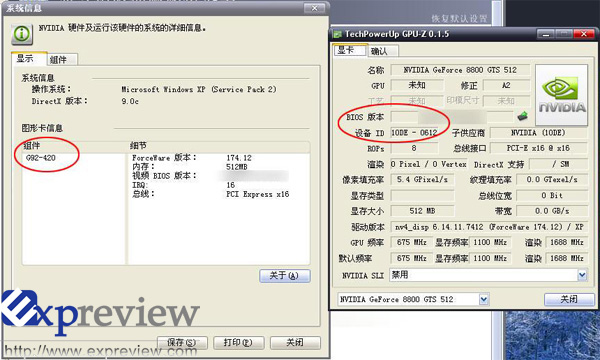Open the NVIDIA SLI dropdown arrow
The image size is (600, 360).
tap(582, 275)
